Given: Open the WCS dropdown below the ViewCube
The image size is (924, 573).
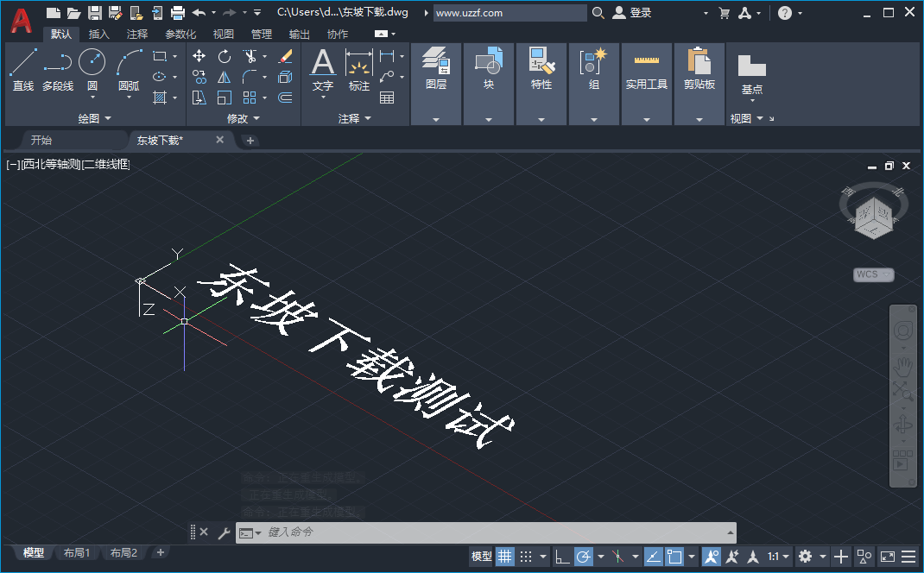Looking at the screenshot, I should (873, 274).
